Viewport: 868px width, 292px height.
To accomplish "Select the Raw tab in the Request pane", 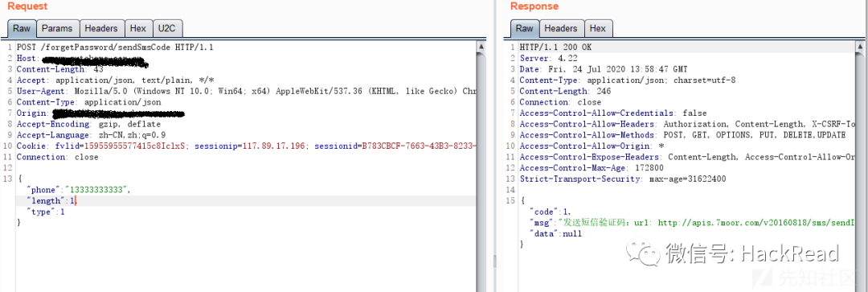I will click(x=22, y=28).
